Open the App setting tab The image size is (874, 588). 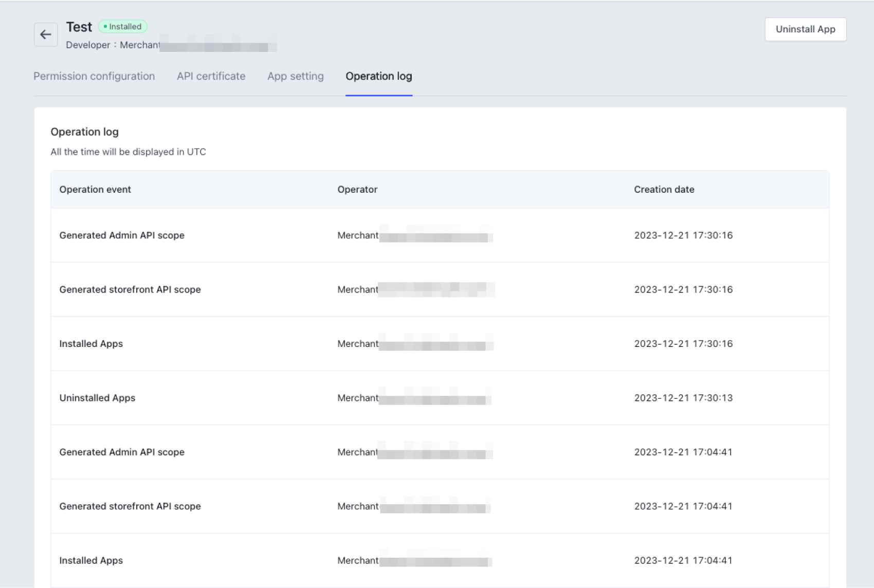click(x=295, y=76)
